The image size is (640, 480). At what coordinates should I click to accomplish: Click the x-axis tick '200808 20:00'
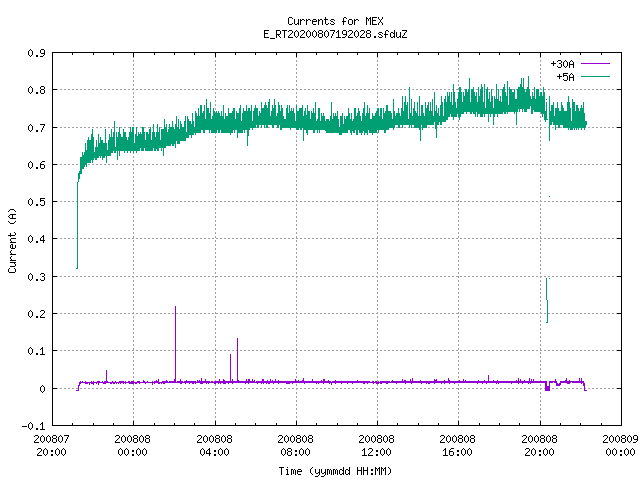539,445
